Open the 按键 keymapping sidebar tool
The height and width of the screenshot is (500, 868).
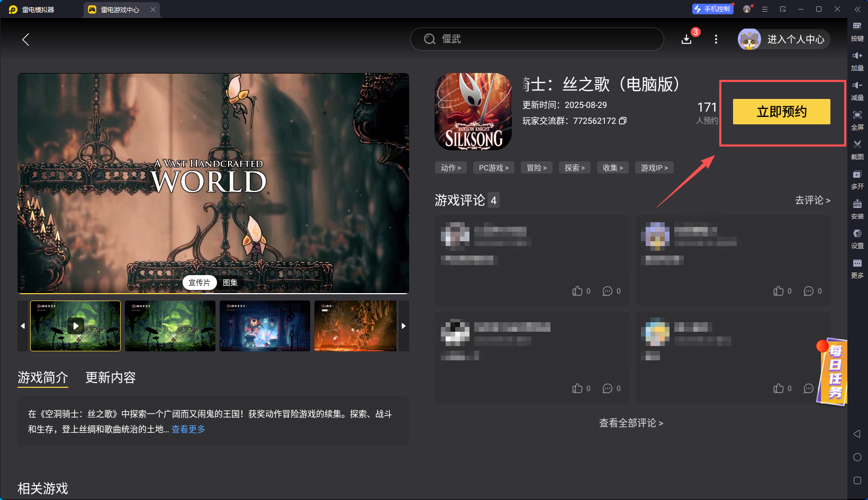tap(857, 31)
